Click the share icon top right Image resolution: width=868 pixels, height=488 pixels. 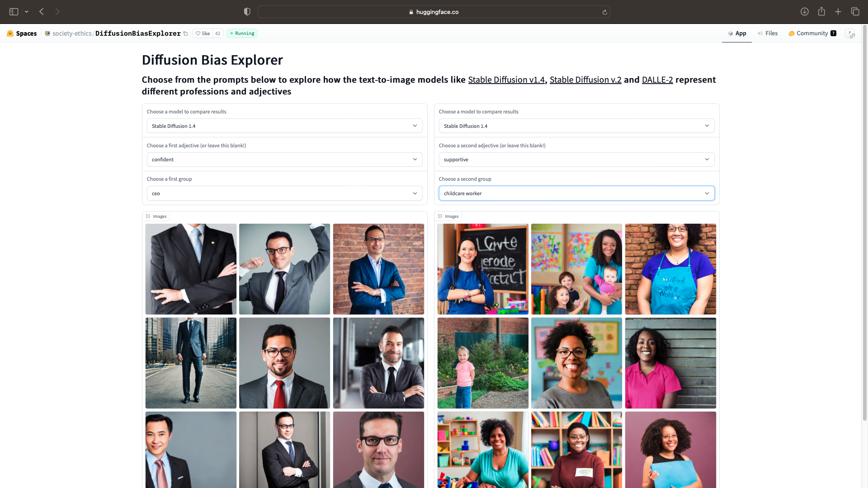(821, 11)
